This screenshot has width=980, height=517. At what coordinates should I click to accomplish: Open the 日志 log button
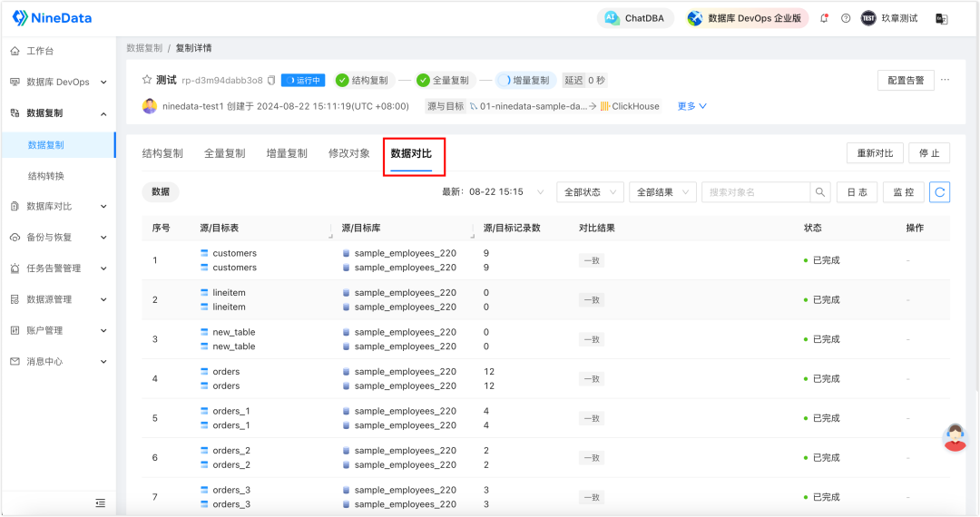click(x=857, y=192)
